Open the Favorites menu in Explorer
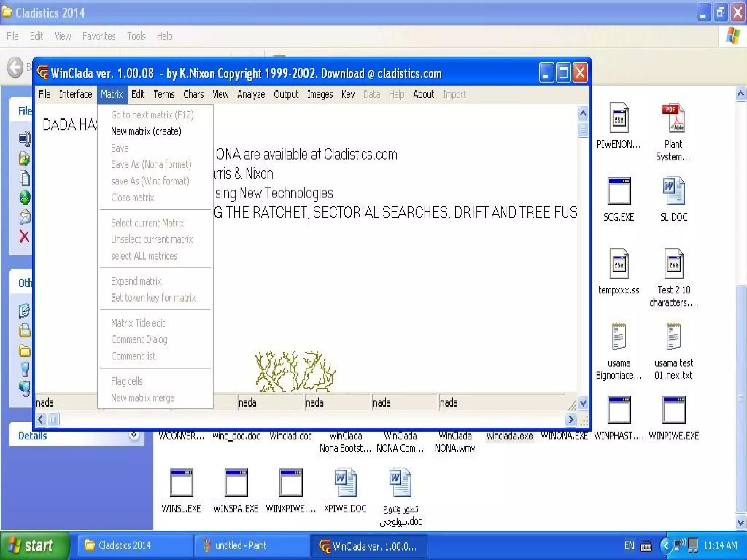Image resolution: width=747 pixels, height=560 pixels. [98, 36]
